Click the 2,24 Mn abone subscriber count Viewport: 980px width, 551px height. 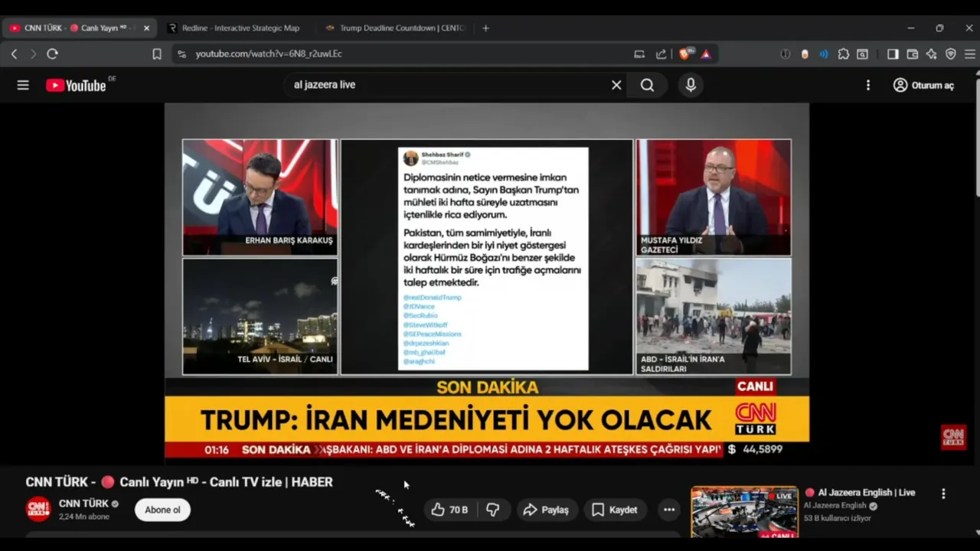[x=84, y=517]
